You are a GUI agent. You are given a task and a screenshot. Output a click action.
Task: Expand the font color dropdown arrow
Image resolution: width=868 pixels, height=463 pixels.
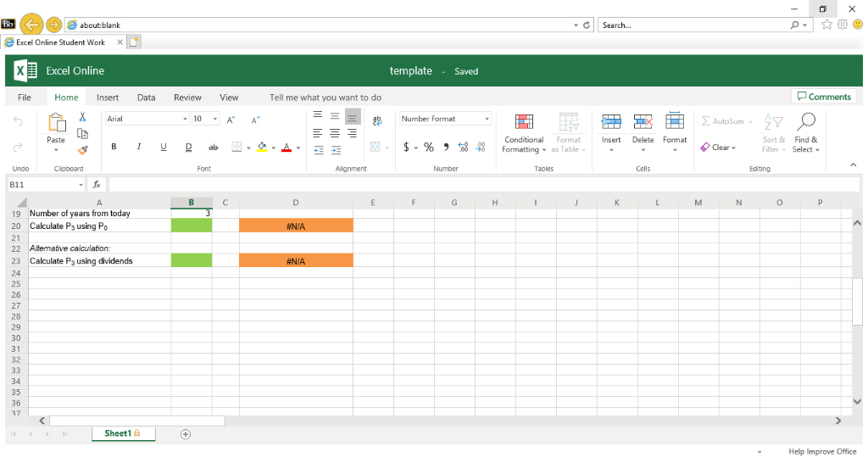point(298,148)
